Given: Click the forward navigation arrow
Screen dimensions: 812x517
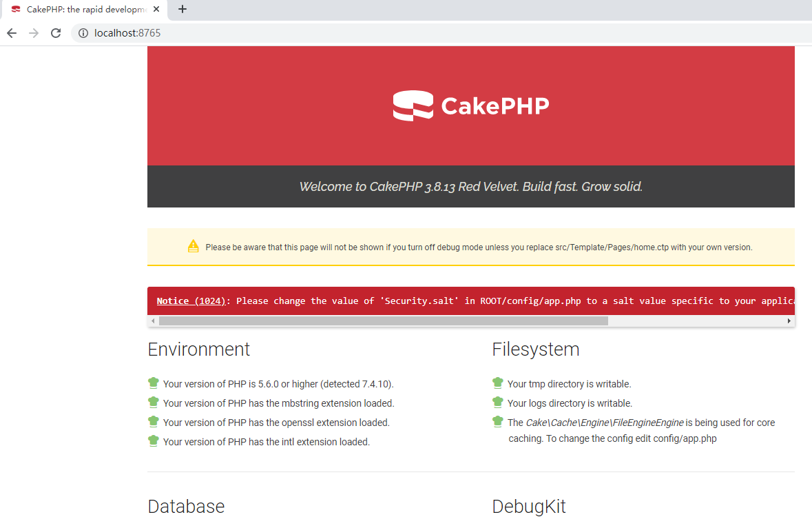Looking at the screenshot, I should click(33, 32).
